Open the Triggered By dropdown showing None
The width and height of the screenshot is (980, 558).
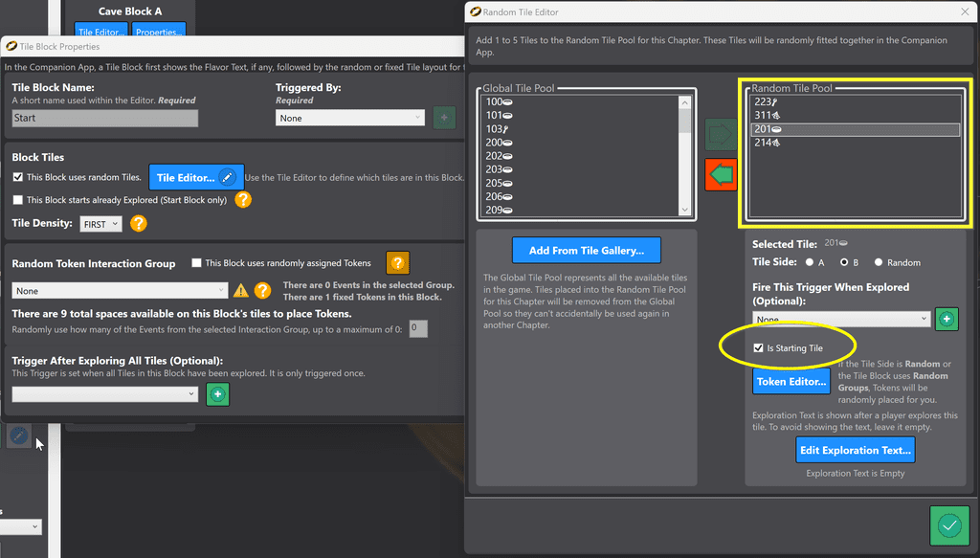pyautogui.click(x=350, y=118)
